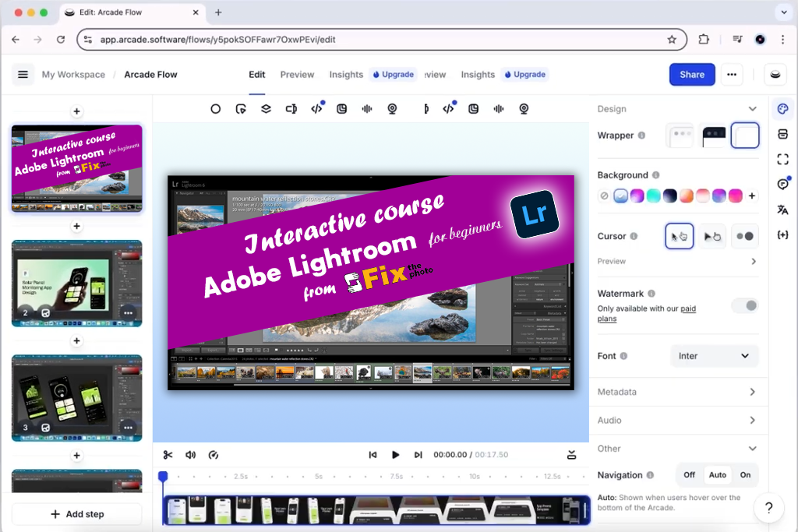Open the Insights tab

click(346, 75)
